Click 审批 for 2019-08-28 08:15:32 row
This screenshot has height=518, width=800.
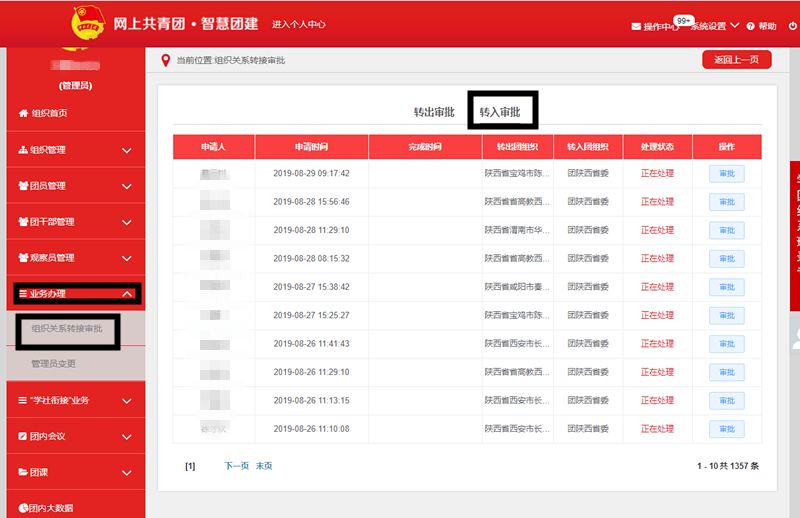coord(727,259)
